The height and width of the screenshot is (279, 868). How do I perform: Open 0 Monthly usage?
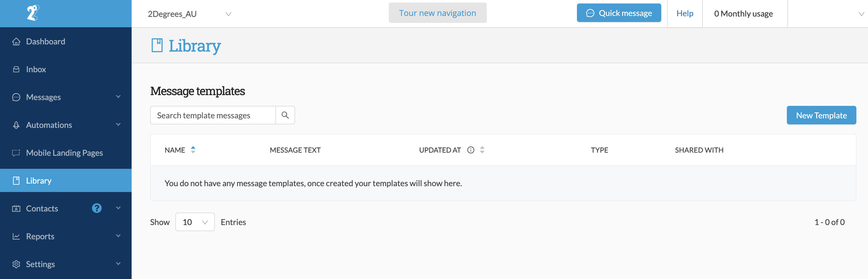(744, 13)
